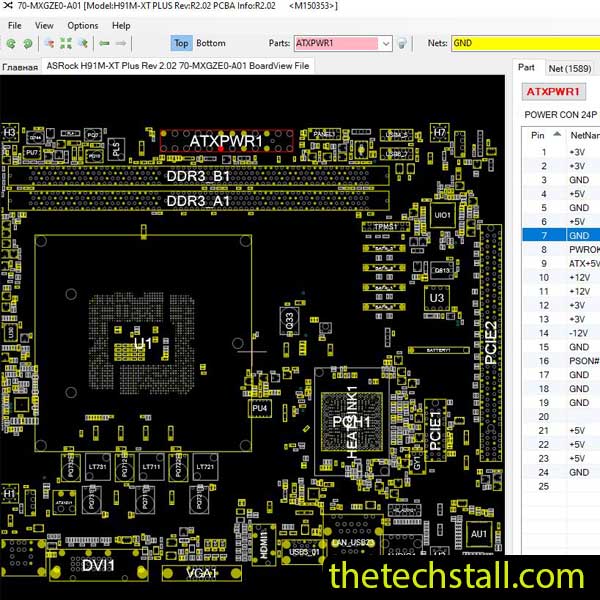This screenshot has height=600, width=600.
Task: Click the third toolbar icon with red marker
Action: pyautogui.click(x=49, y=43)
